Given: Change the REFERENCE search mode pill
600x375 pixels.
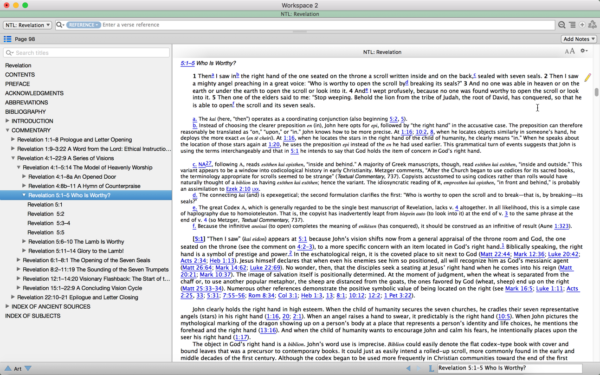Looking at the screenshot, I should pyautogui.click(x=83, y=25).
